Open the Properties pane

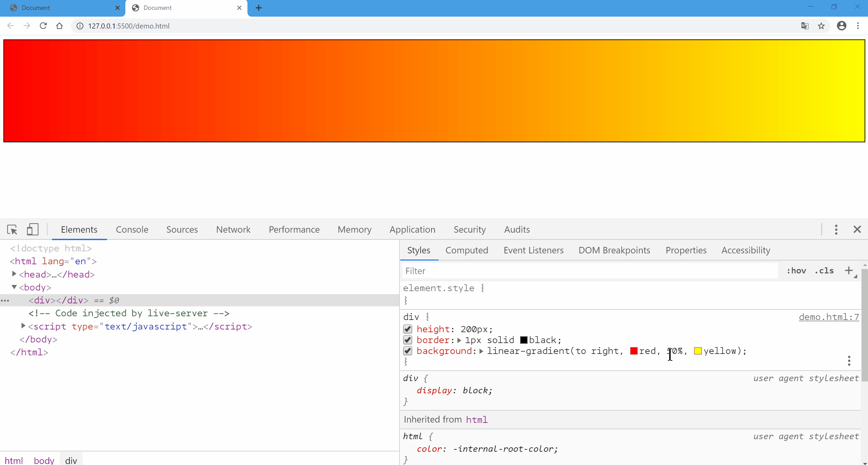pyautogui.click(x=686, y=250)
